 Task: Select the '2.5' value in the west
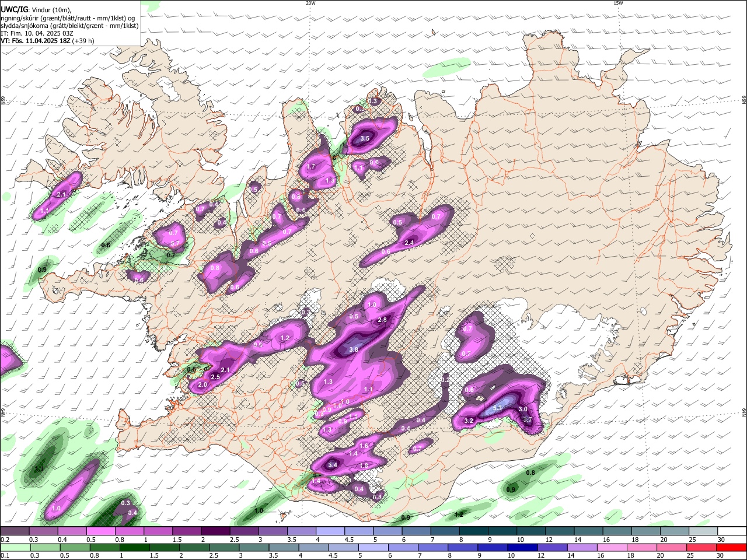[215, 377]
